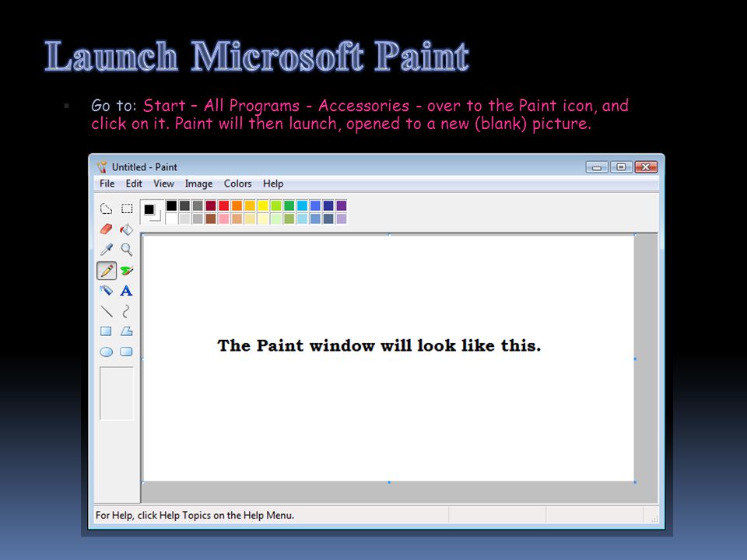This screenshot has width=747, height=560.
Task: Select the Text tool letter A
Action: pos(126,290)
